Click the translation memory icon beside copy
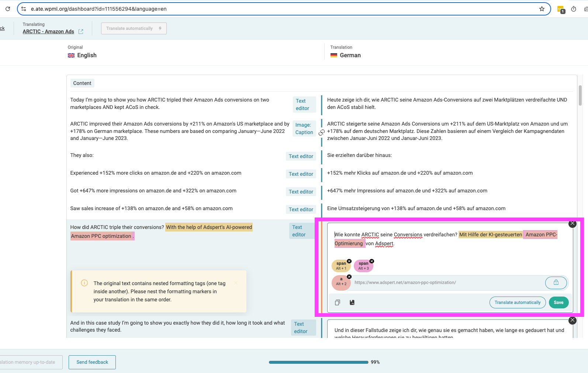The width and height of the screenshot is (588, 373). 352,302
